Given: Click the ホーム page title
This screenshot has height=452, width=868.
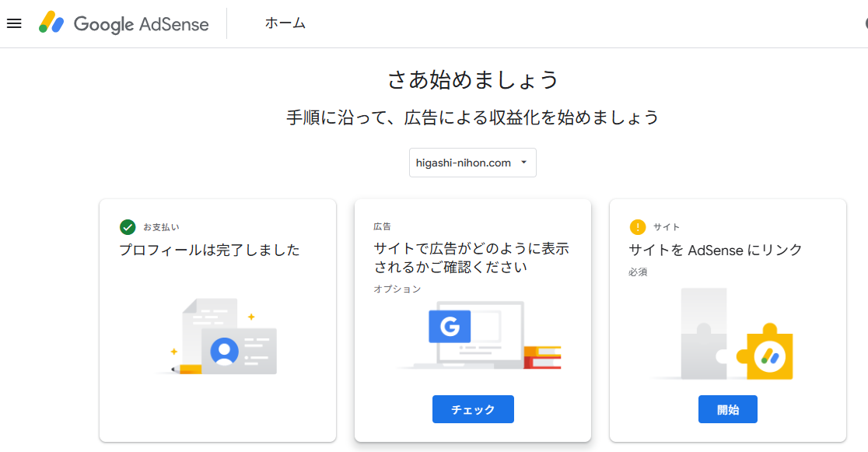Looking at the screenshot, I should (x=285, y=23).
